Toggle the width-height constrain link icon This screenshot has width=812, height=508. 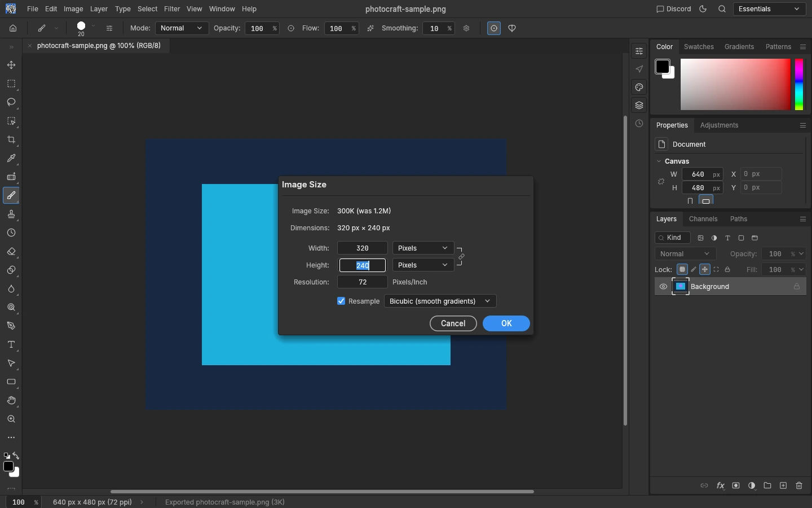(461, 257)
